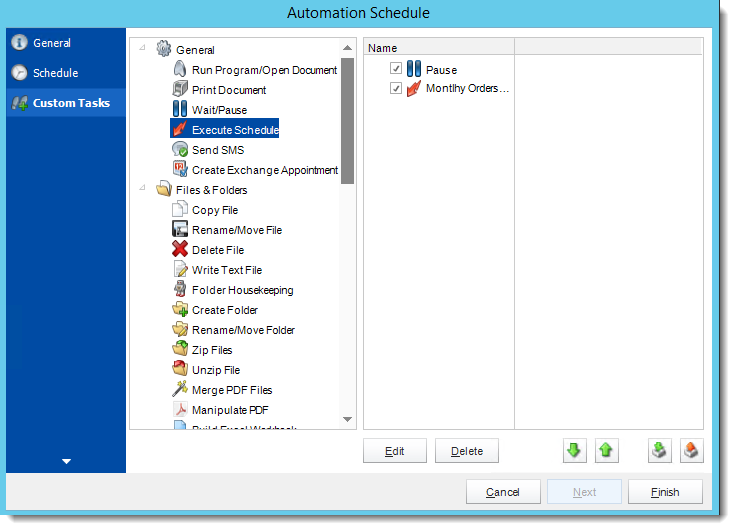
Task: Select Rename/Move File tree item text
Action: click(x=237, y=230)
